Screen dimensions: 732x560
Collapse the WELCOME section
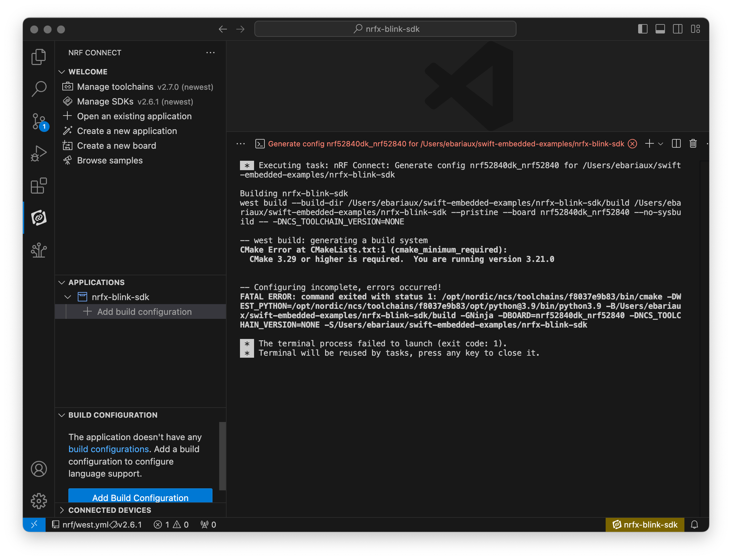61,72
